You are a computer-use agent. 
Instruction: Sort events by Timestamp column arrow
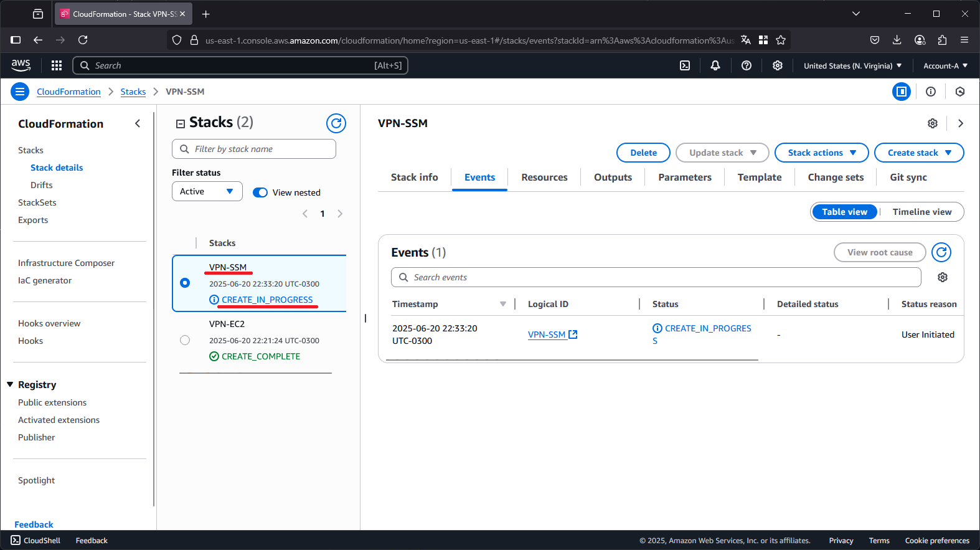(503, 304)
